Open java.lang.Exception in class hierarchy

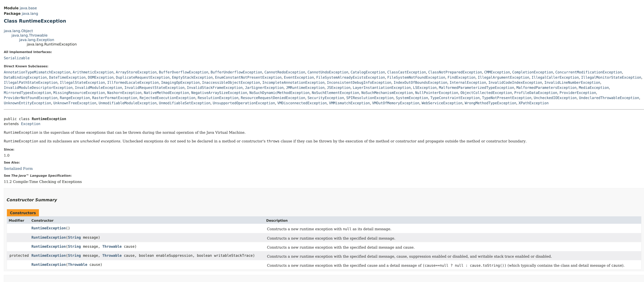(x=36, y=40)
